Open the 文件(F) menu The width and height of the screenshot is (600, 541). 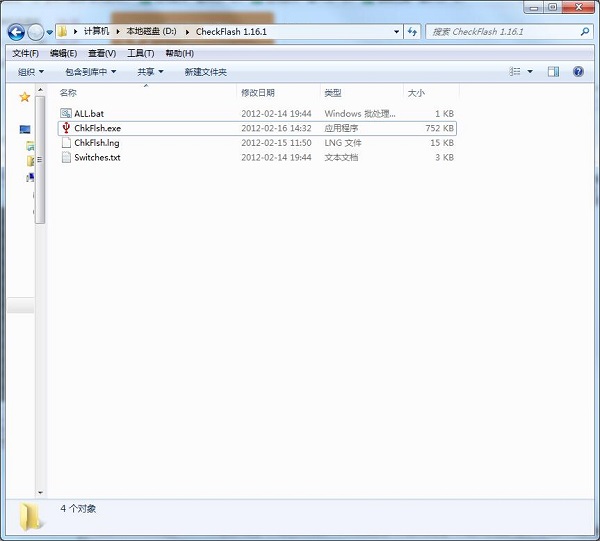[x=25, y=53]
